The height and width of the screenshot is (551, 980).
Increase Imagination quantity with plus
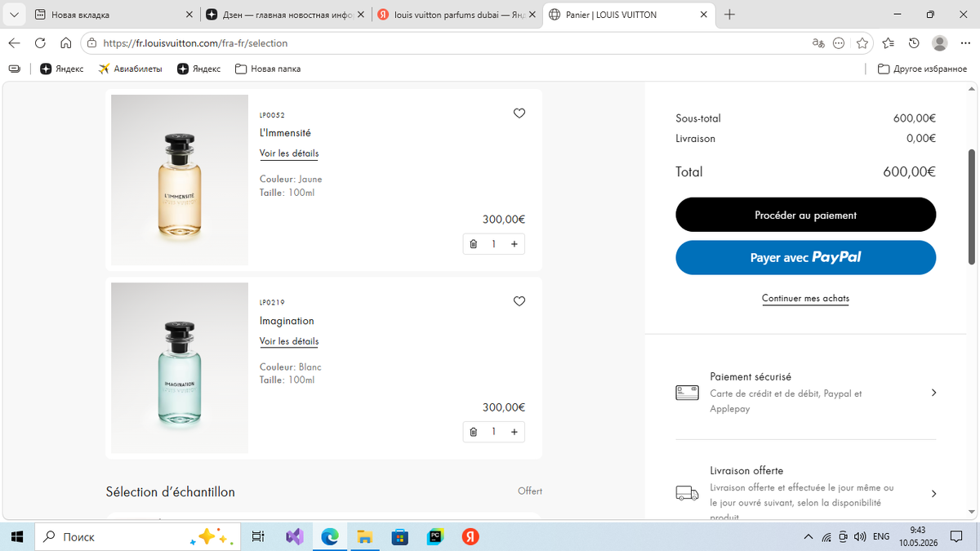[x=514, y=432]
